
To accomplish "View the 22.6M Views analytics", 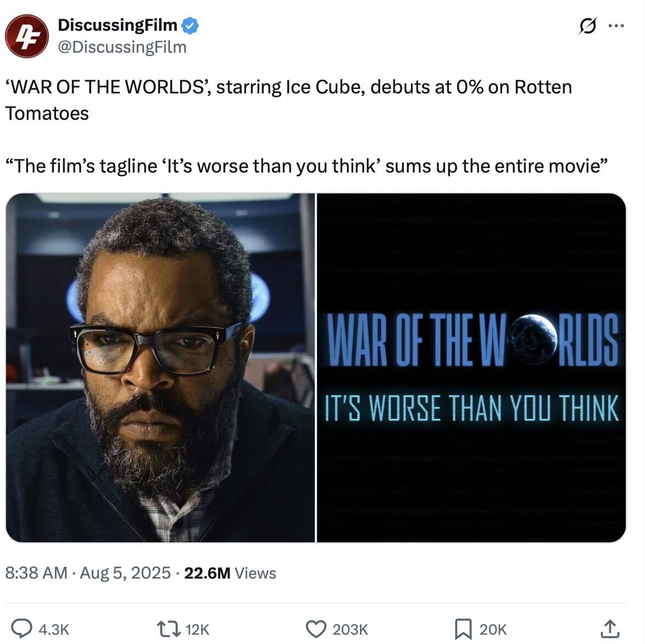I will click(230, 573).
